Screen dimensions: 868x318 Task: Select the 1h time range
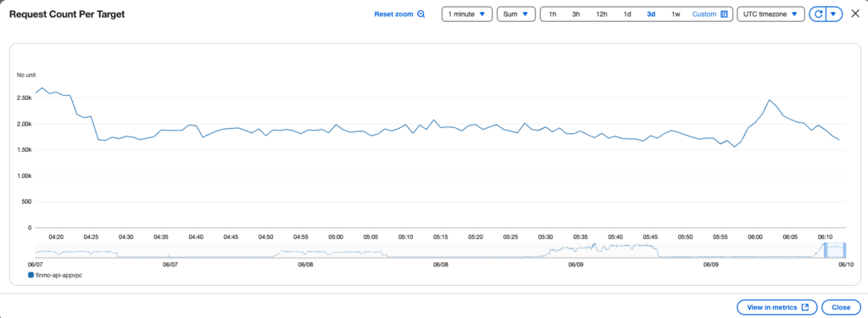[x=553, y=14]
